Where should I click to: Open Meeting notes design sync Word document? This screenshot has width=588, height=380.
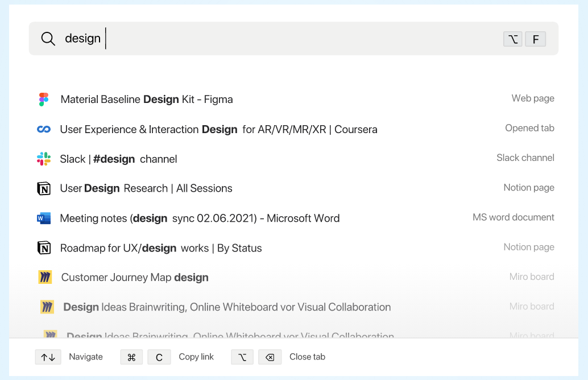coord(200,218)
